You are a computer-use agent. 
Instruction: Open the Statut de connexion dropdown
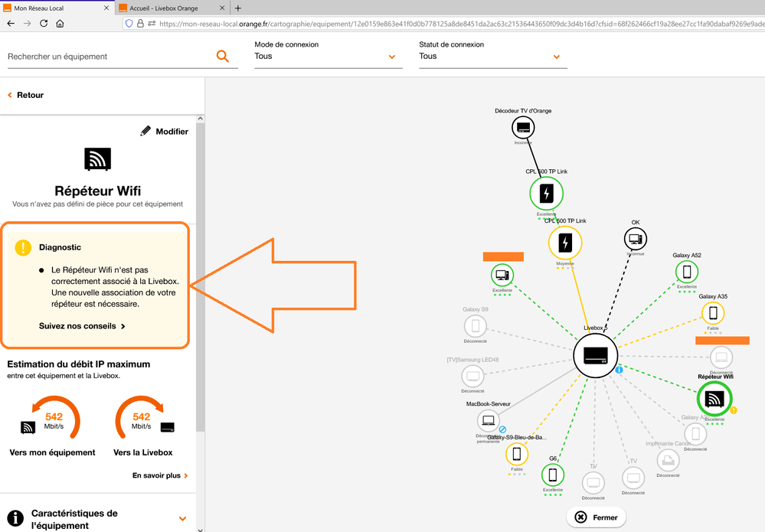pos(492,57)
